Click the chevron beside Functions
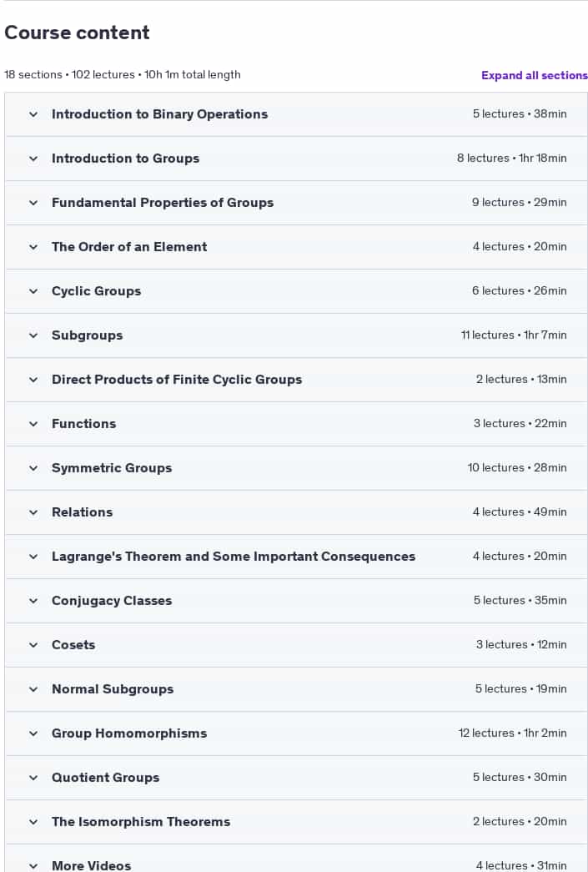 (33, 424)
